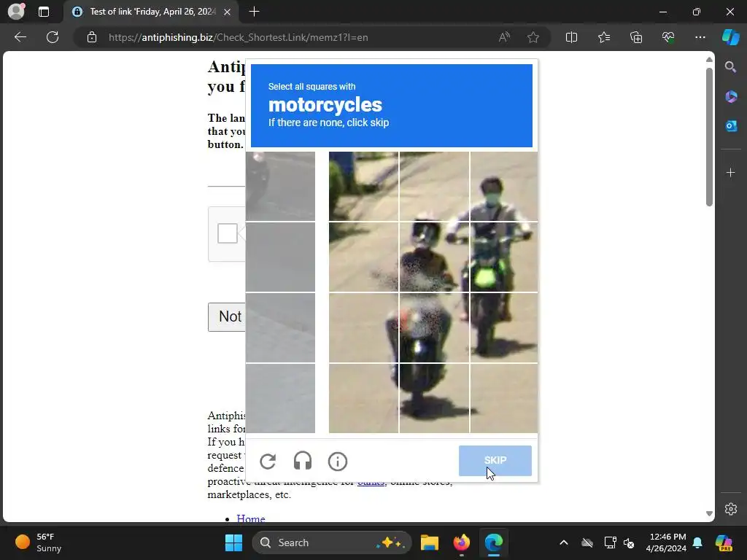Viewport: 747px width, 560px height.
Task: Click the address bar URL
Action: 239,37
